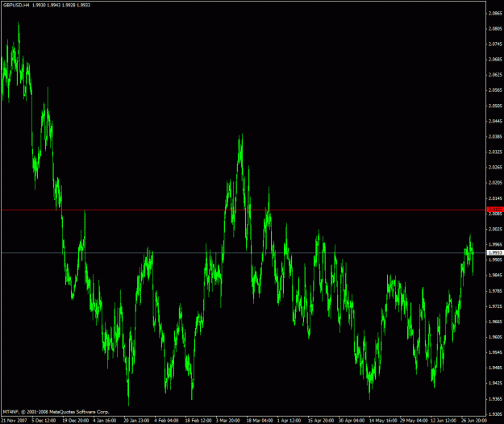This screenshot has width=504, height=424.
Task: Click the 2.0145 price scale label
Action: (x=495, y=198)
